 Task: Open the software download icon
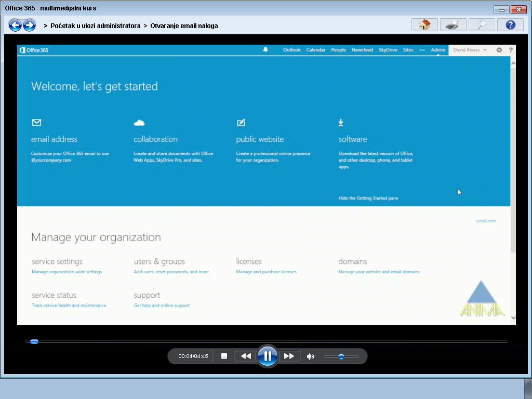click(341, 123)
